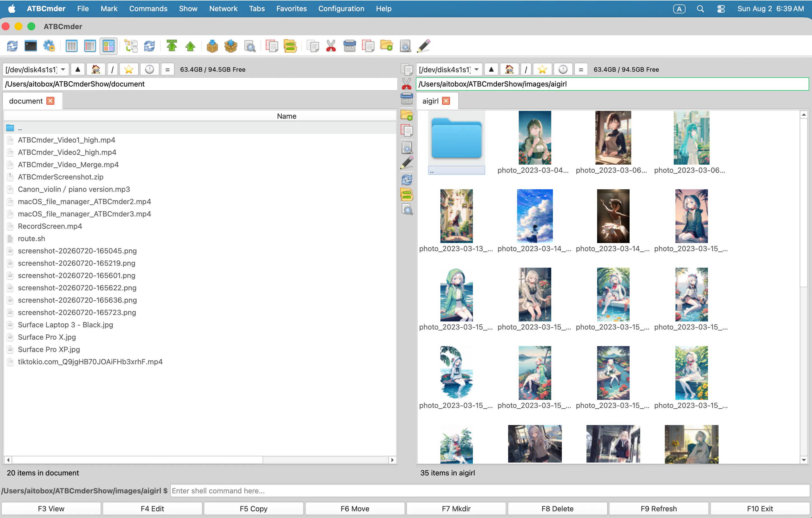Open macOS Spotlight search icon
The image size is (812, 518).
(700, 9)
